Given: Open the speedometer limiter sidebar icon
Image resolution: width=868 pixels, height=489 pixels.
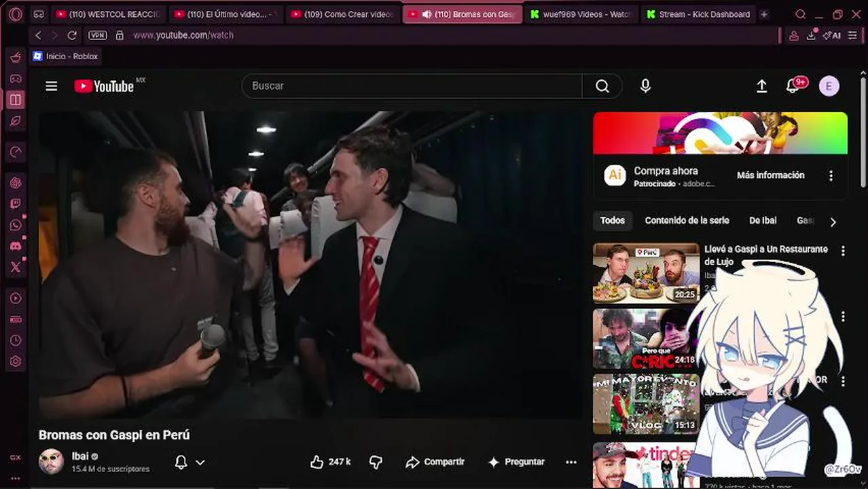Looking at the screenshot, I should 16,152.
